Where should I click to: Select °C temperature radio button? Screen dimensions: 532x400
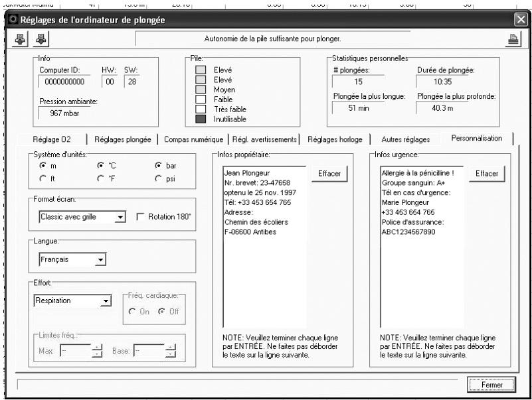click(x=100, y=165)
